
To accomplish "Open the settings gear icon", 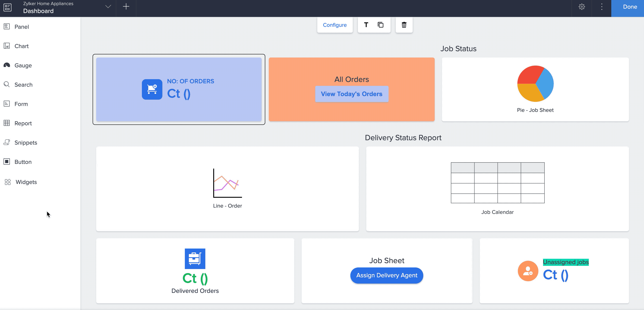I will point(582,7).
